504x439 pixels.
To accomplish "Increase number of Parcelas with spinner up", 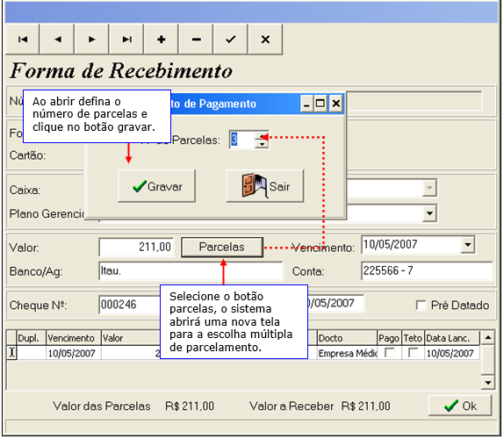I will point(262,135).
